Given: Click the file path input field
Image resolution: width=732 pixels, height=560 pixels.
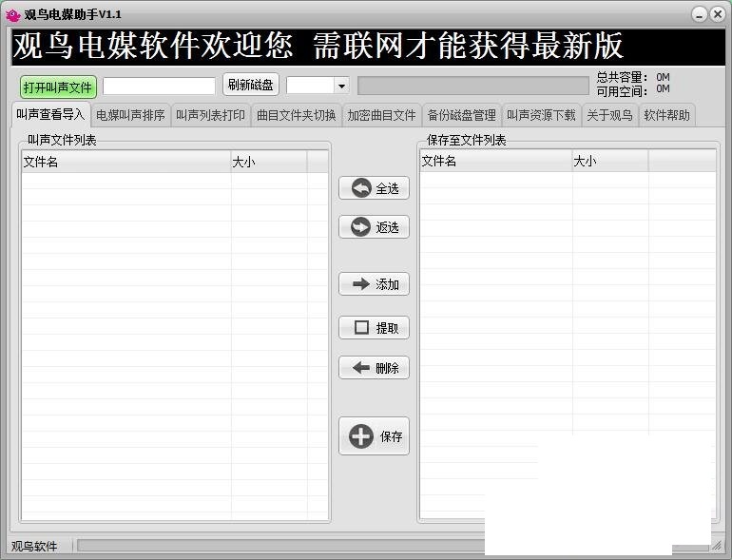Looking at the screenshot, I should tap(159, 86).
